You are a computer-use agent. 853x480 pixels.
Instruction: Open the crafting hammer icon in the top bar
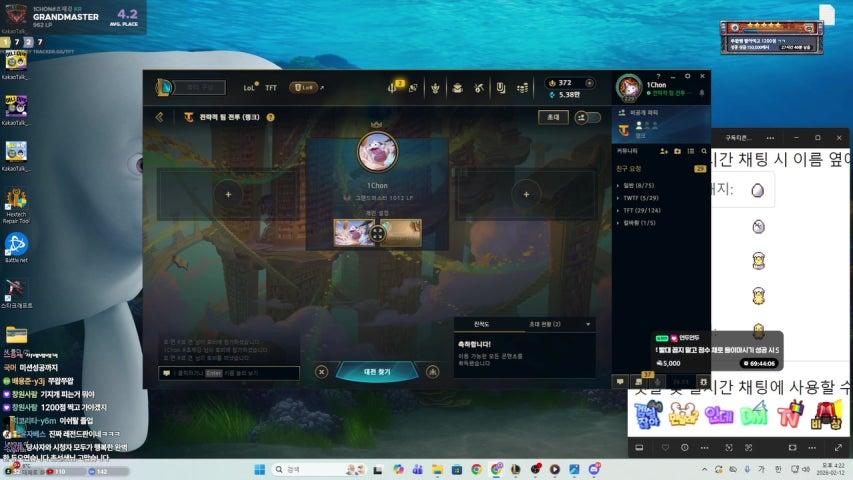click(x=479, y=88)
